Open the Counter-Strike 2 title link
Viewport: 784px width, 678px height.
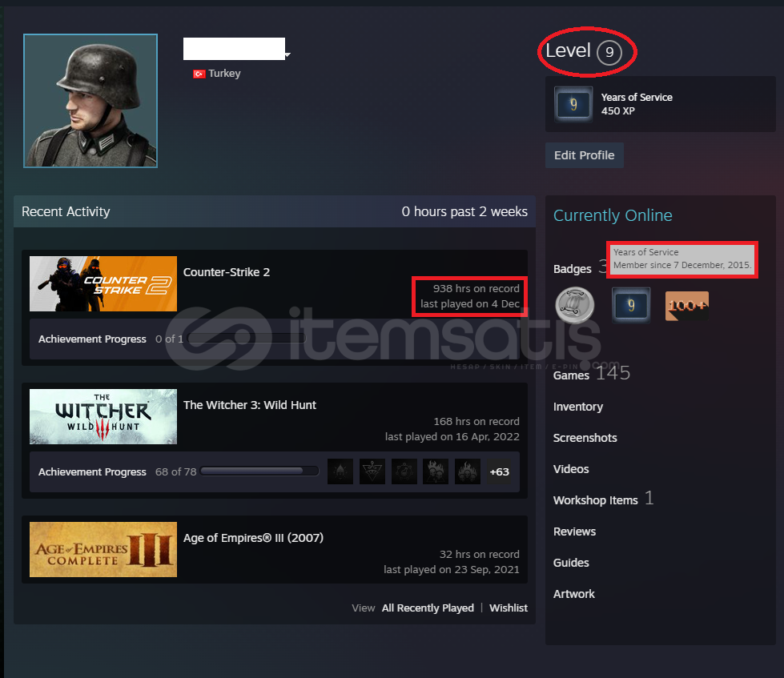[x=227, y=272]
